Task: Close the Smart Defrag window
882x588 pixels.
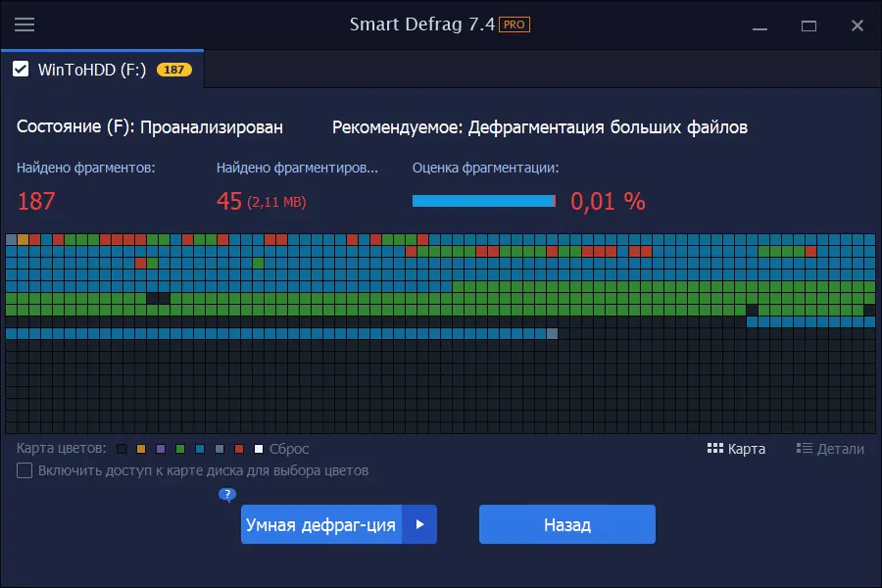Action: click(857, 25)
